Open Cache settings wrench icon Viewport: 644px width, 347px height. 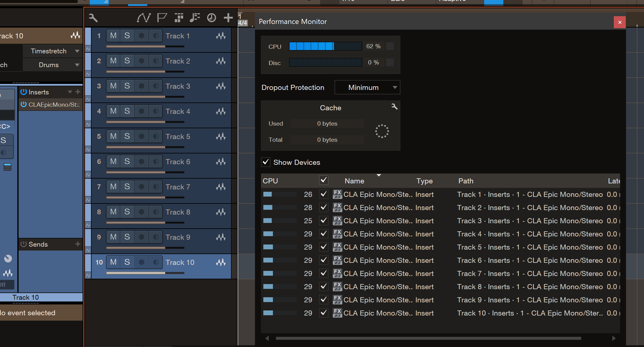click(x=394, y=107)
